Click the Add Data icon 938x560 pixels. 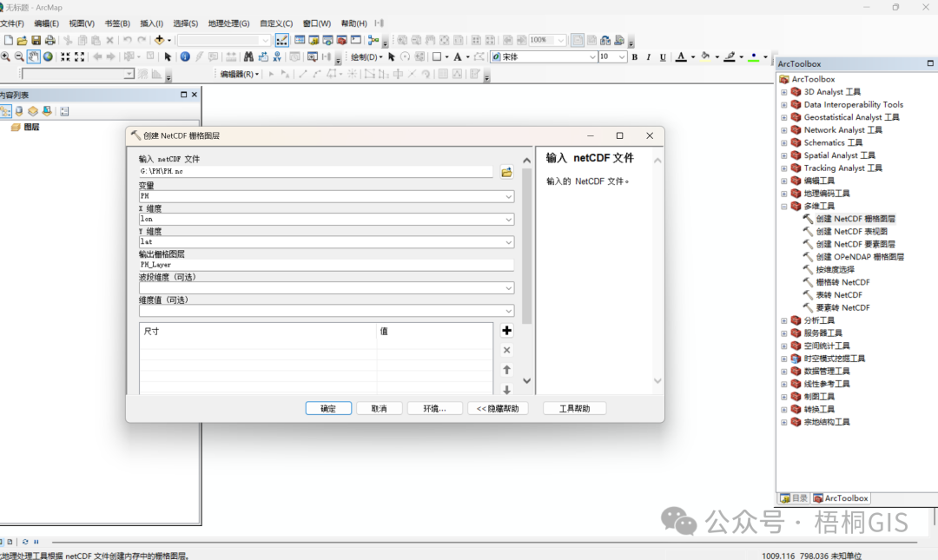[x=159, y=40]
